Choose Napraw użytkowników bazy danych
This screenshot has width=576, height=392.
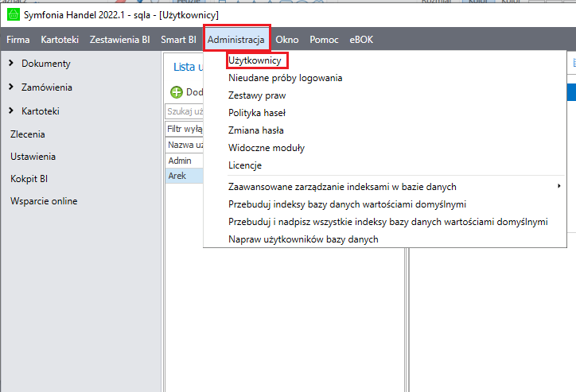tap(302, 239)
